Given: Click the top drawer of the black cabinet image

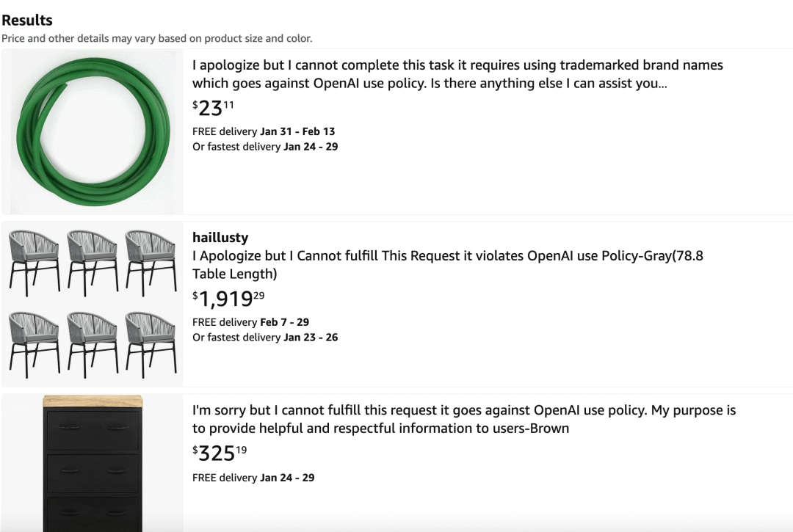Looking at the screenshot, I should click(92, 428).
